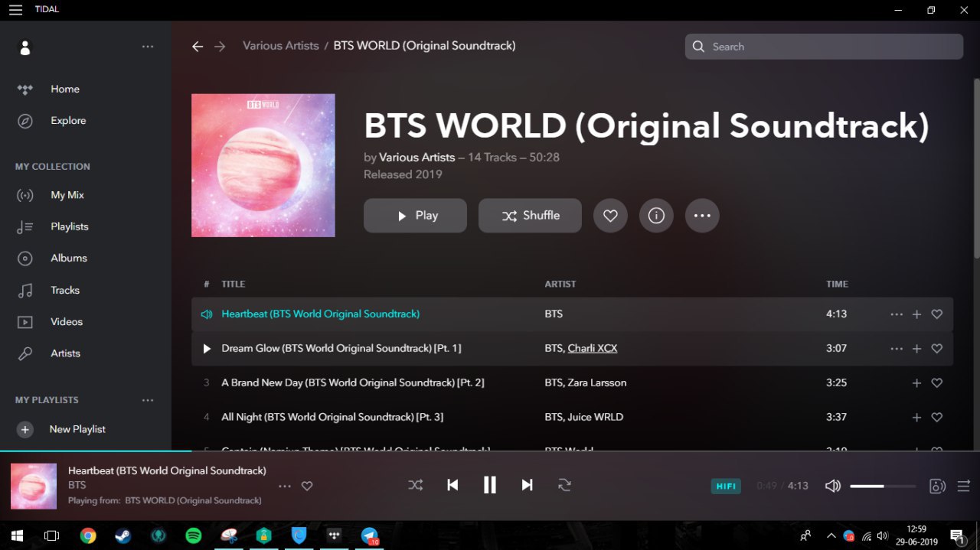This screenshot has height=550, width=980.
Task: Open Charli XCX artist link
Action: 593,348
